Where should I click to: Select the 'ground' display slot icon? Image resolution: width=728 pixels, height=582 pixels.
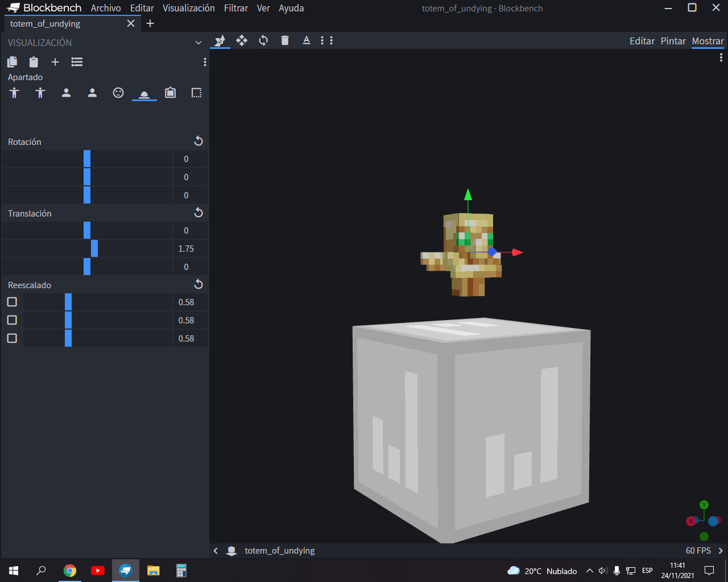(x=144, y=93)
